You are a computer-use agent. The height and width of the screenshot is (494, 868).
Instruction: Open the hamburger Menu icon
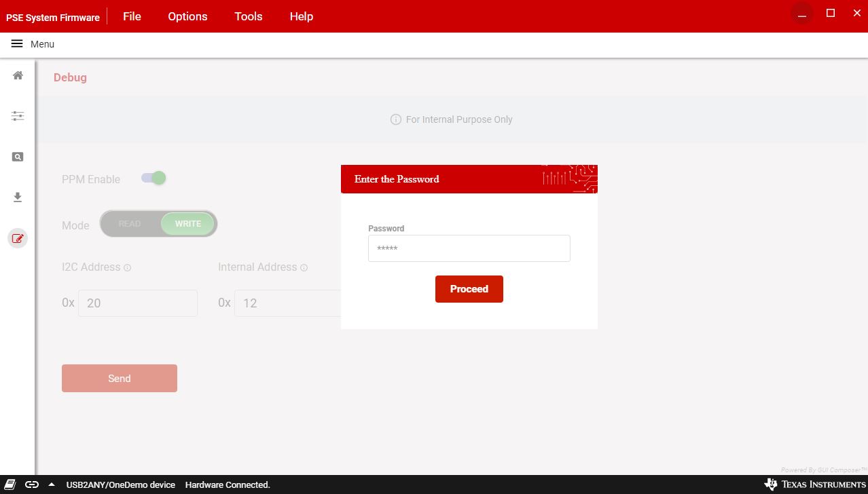tap(17, 44)
